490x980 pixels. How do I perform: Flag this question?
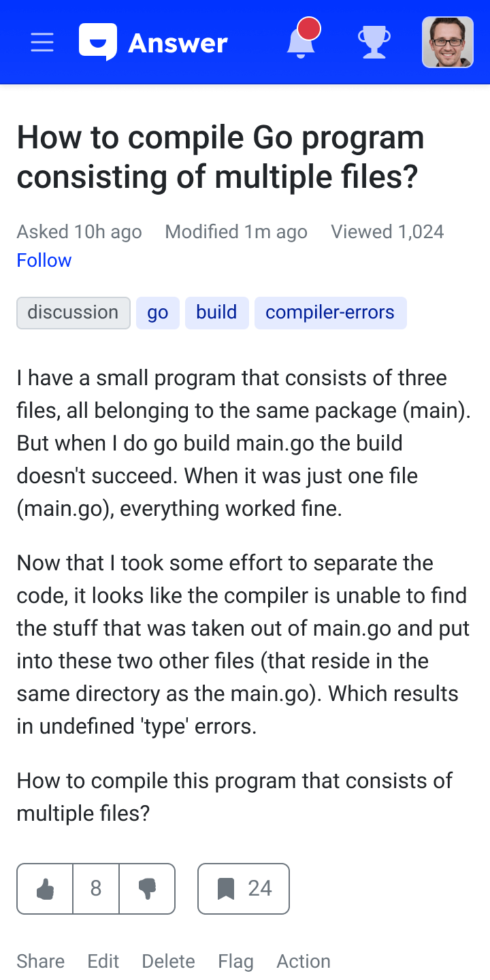click(235, 961)
